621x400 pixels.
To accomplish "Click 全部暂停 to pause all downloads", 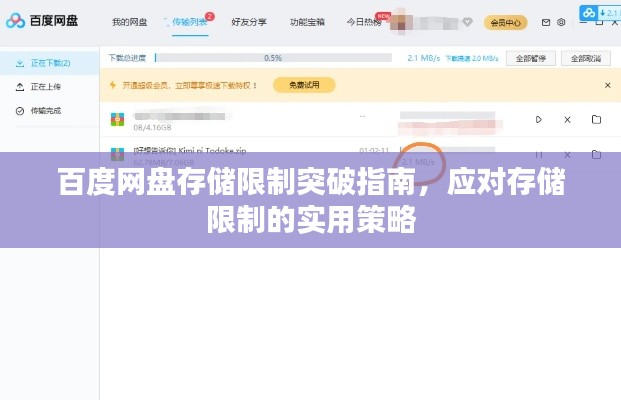I will pos(531,58).
